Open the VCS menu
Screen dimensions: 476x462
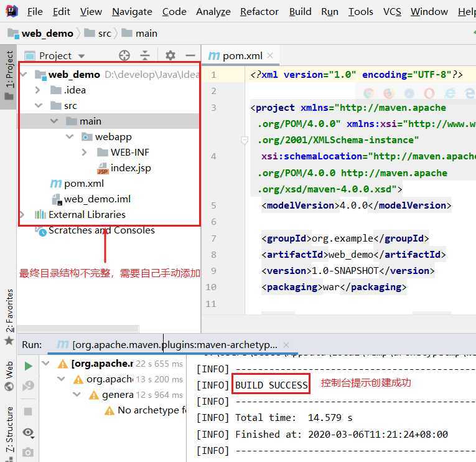[x=392, y=12]
